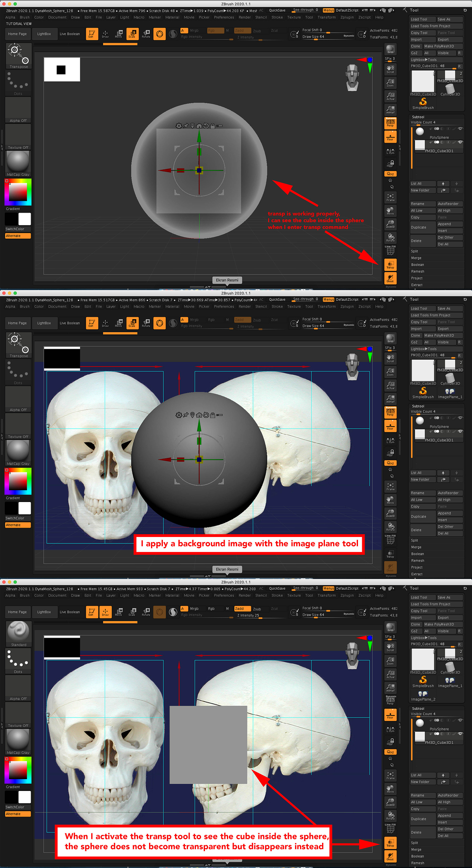Open Transform menu in middle screenshot

pyautogui.click(x=327, y=307)
